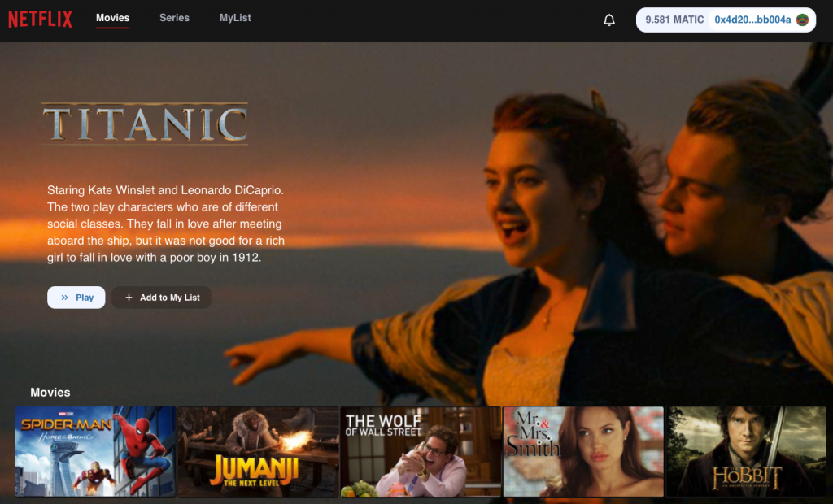Click the Titanic title logo

coord(145,124)
